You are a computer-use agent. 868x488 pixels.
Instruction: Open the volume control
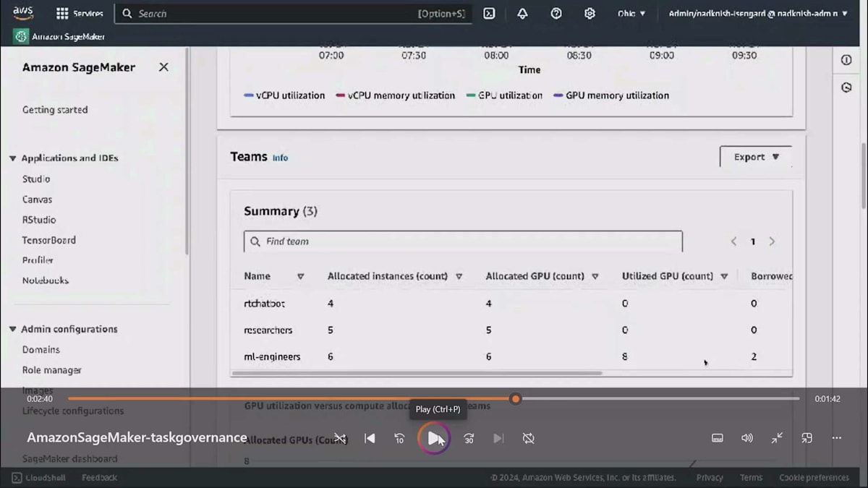(747, 438)
